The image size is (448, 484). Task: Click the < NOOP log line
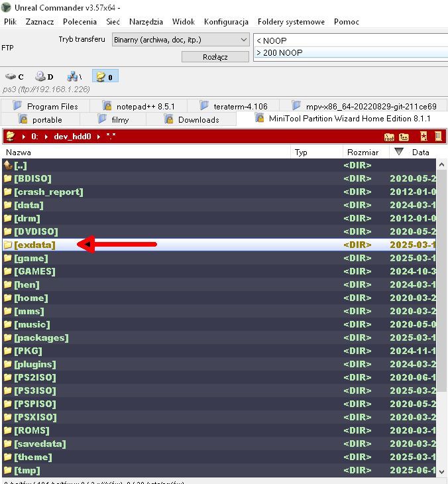[x=351, y=40]
